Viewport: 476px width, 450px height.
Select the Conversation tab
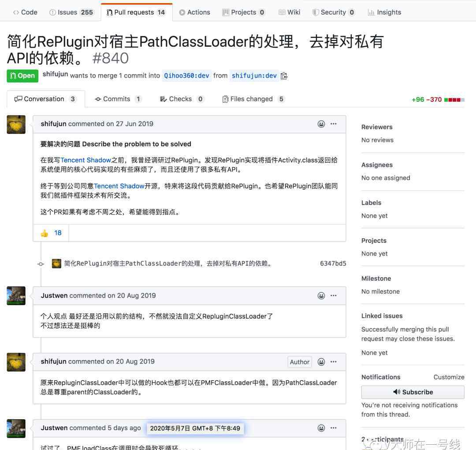pos(45,99)
